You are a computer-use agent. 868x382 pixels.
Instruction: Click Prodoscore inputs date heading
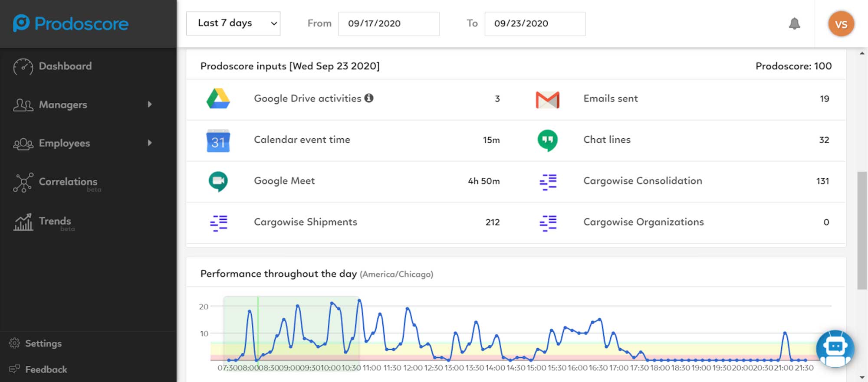[x=290, y=66]
